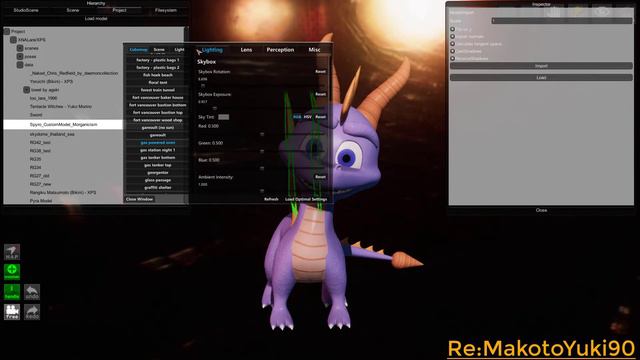Click the Load button in Inspector
This screenshot has width=640, height=360.
coord(541,78)
